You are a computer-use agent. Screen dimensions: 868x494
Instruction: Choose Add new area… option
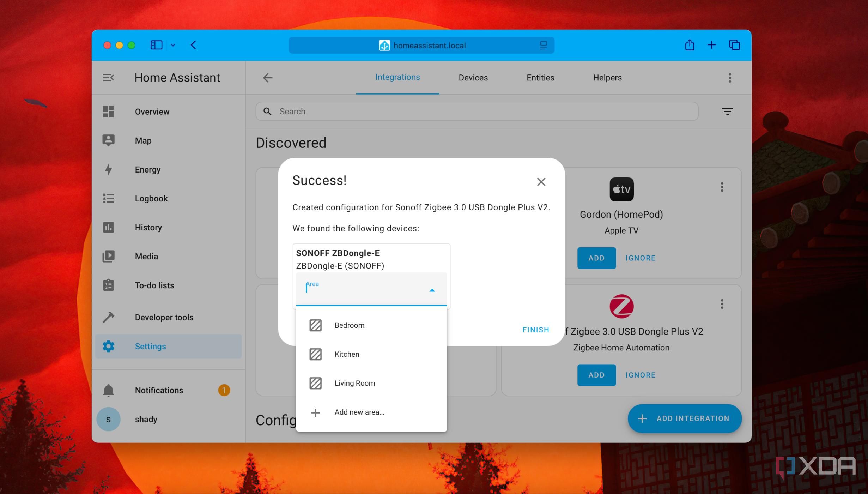(371, 412)
